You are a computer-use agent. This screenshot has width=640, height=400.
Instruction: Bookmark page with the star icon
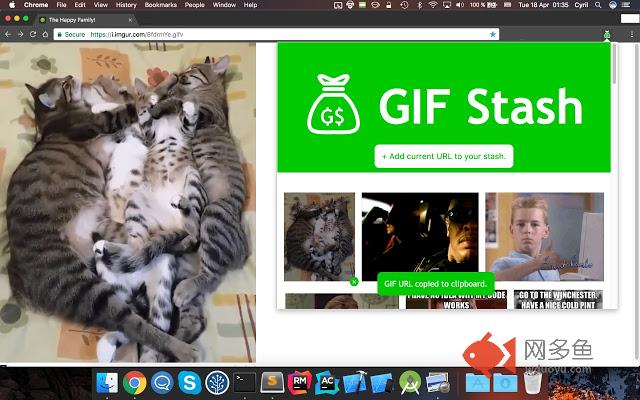click(493, 34)
